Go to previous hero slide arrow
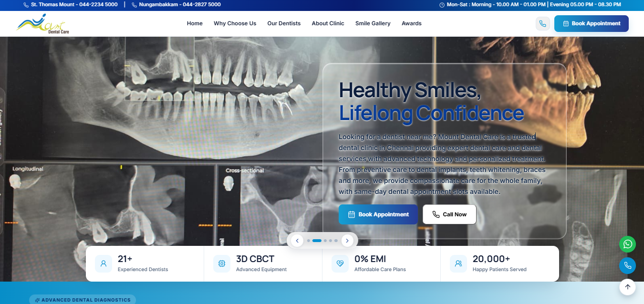This screenshot has height=304, width=644. (x=297, y=241)
